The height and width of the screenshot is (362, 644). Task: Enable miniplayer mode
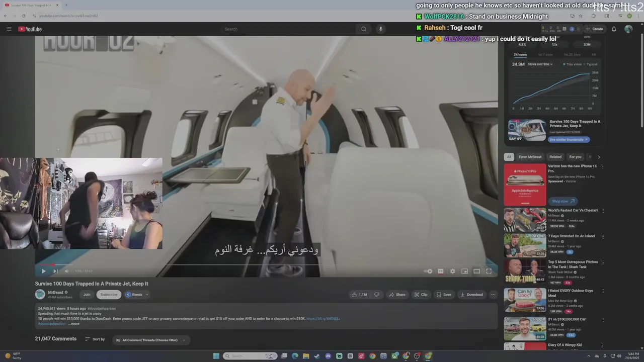tap(464, 271)
